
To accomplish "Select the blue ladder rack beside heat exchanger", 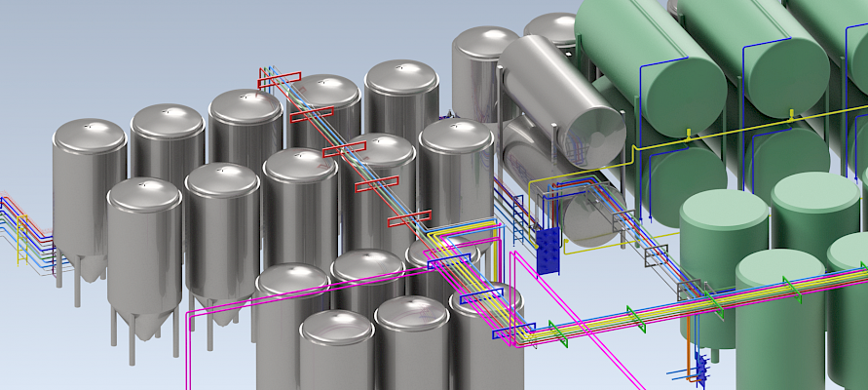I will 518,219.
